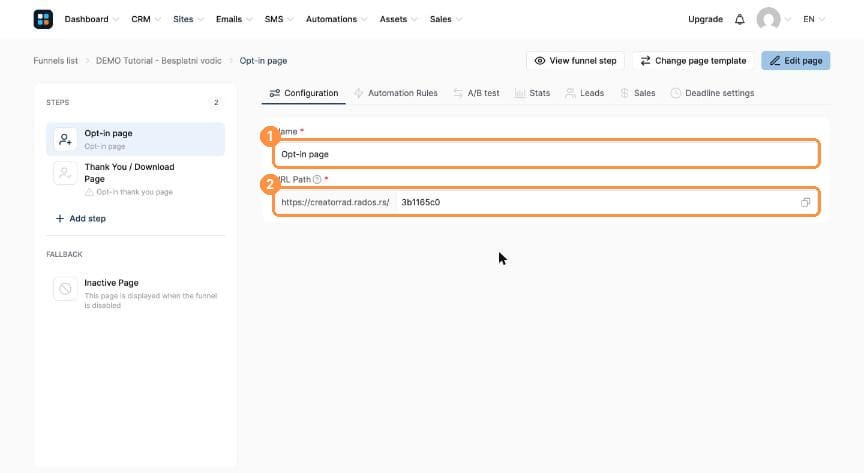Open the avatar account chevron

[x=787, y=19]
